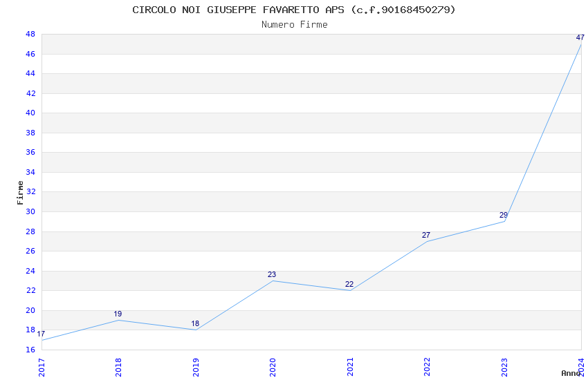Click the subtitle Numero Firme
Viewport: 588px width, 380px height.
pos(295,25)
